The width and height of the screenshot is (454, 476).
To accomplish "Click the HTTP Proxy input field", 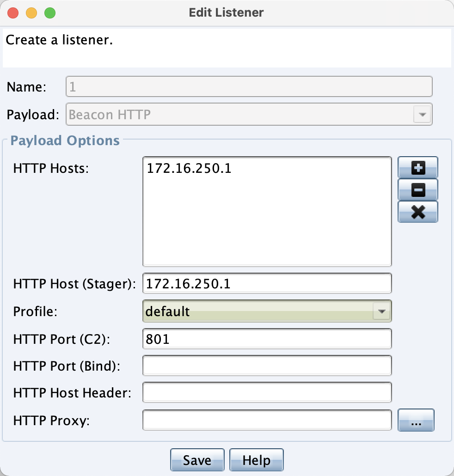I will pyautogui.click(x=267, y=420).
